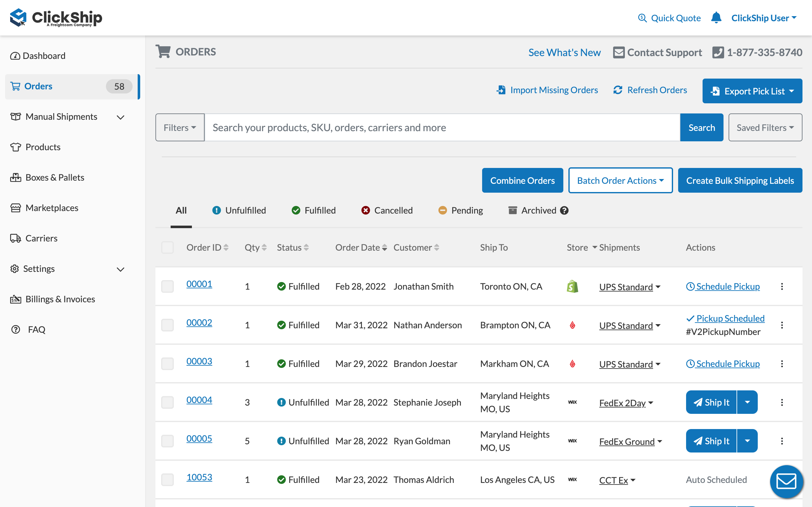Viewport: 812px width, 507px height.
Task: Click the Shopify store icon for order 00001
Action: point(573,286)
